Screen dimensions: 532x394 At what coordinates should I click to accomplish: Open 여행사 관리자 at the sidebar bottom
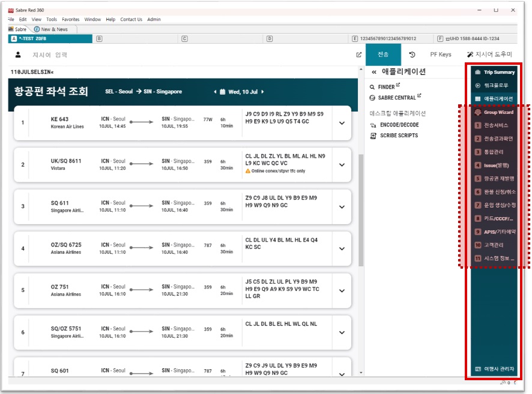pyautogui.click(x=494, y=369)
